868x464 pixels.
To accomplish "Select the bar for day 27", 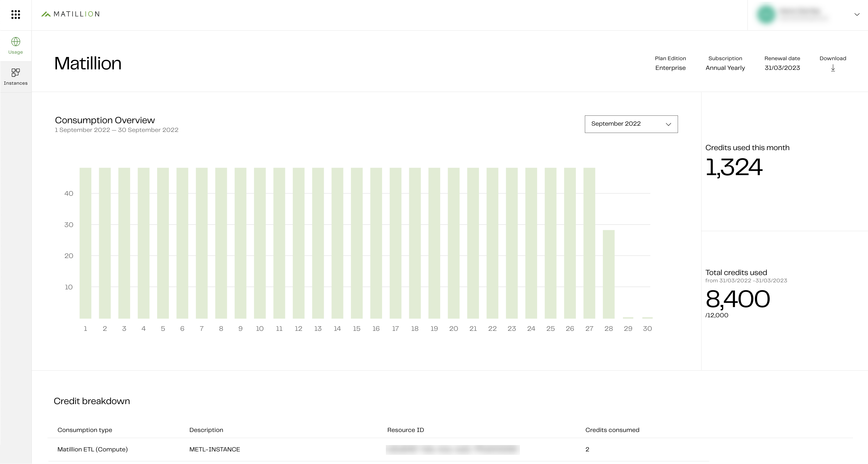I will pyautogui.click(x=589, y=243).
